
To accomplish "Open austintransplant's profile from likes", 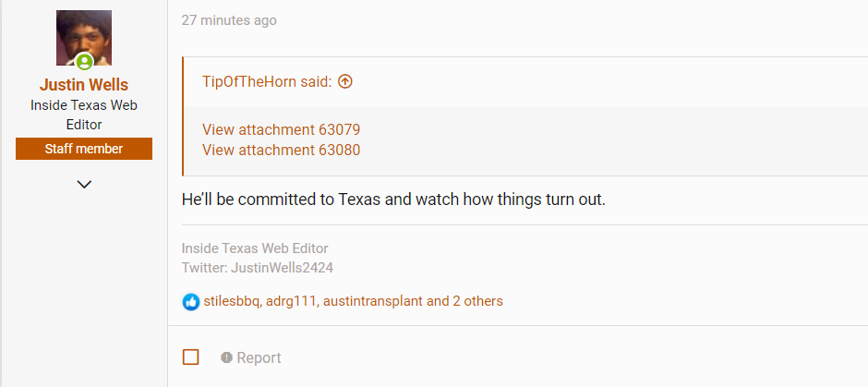I will [371, 301].
